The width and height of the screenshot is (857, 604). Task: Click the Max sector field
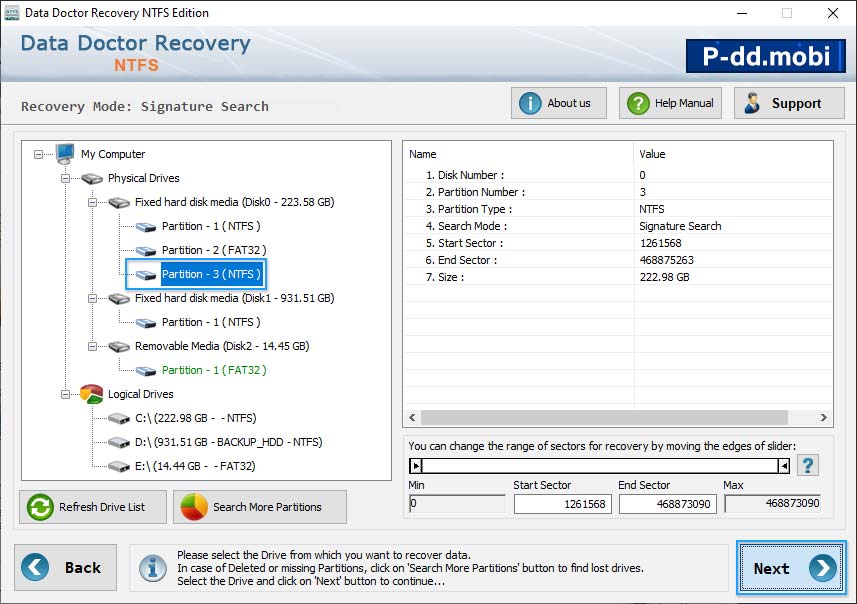tap(773, 503)
